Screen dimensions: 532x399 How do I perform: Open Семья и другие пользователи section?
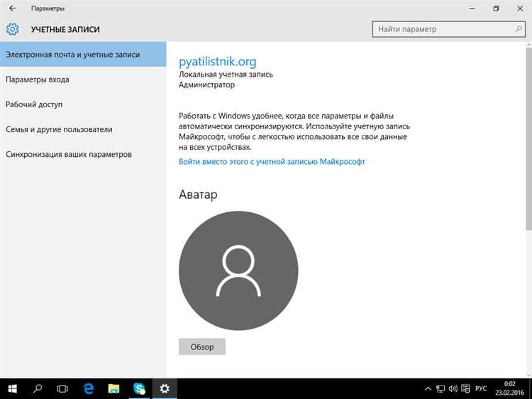click(x=59, y=129)
